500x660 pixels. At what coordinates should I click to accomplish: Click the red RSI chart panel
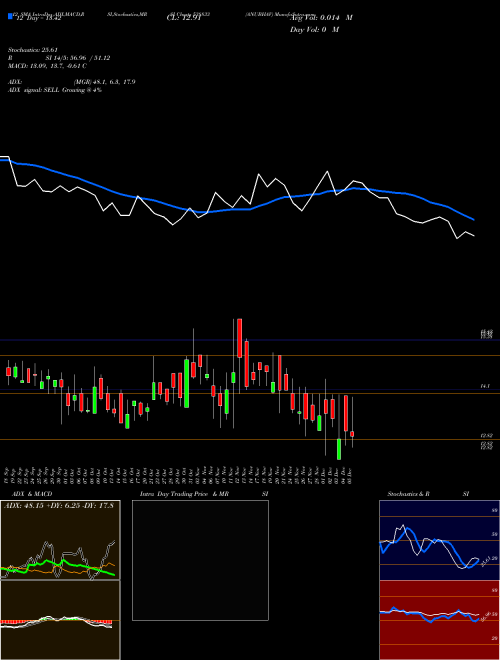[439, 620]
